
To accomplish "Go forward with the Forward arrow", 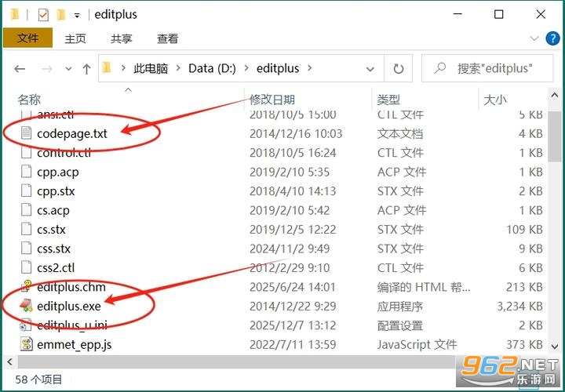I will pyautogui.click(x=47, y=68).
